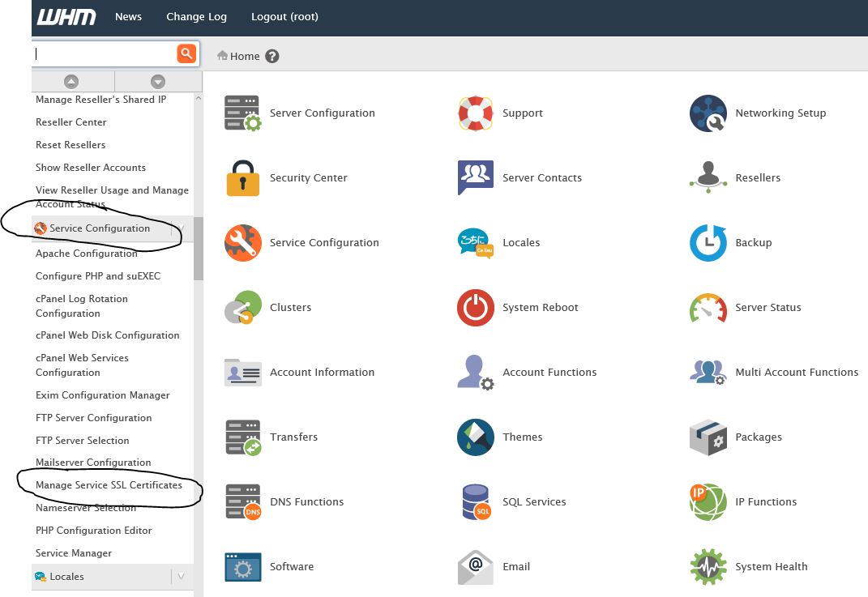Viewport: 868px width, 597px height.
Task: Click the Support lifebuoy icon
Action: [475, 113]
